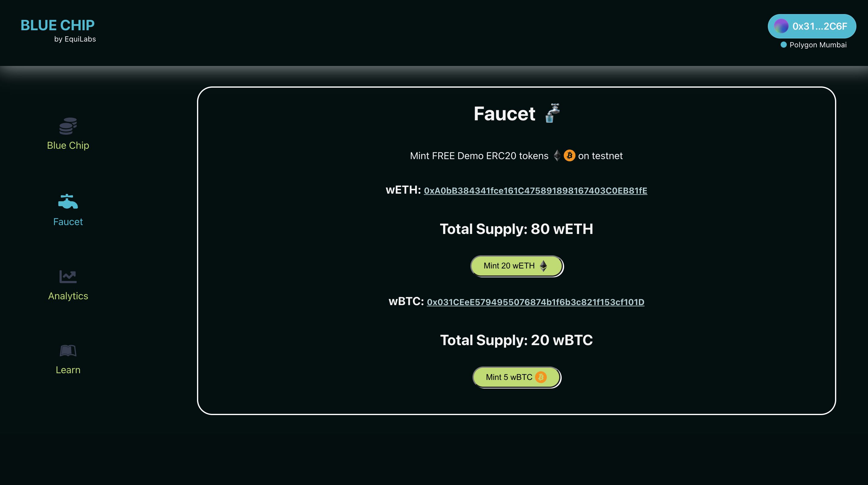Image resolution: width=868 pixels, height=485 pixels.
Task: Click the Ethereum icon on Mint wETH button
Action: (543, 265)
